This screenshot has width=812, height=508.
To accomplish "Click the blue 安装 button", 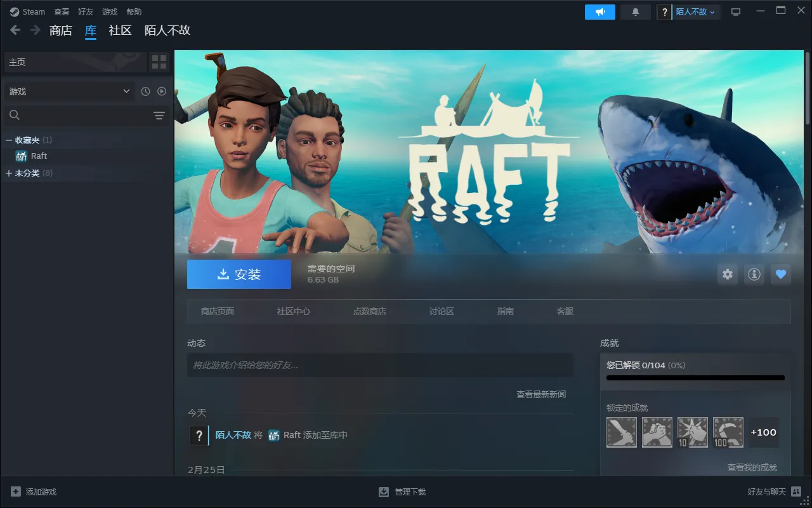I will (239, 274).
